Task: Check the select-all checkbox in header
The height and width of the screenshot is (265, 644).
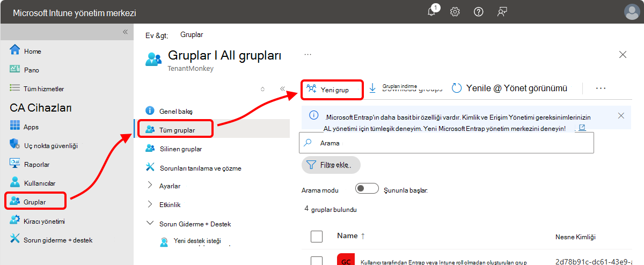Action: click(317, 236)
